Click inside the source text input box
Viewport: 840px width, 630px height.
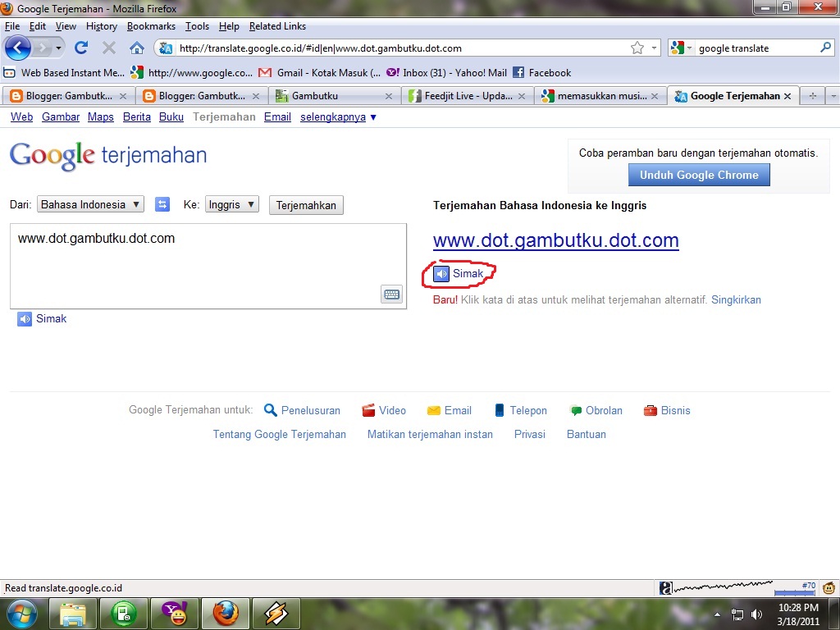click(208, 267)
